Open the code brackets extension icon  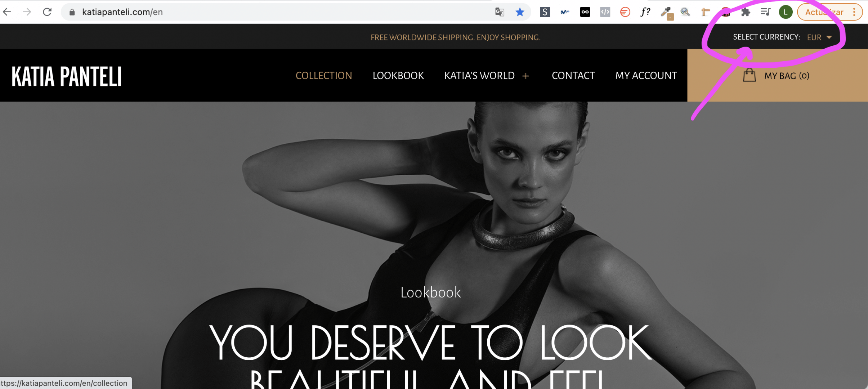point(605,12)
